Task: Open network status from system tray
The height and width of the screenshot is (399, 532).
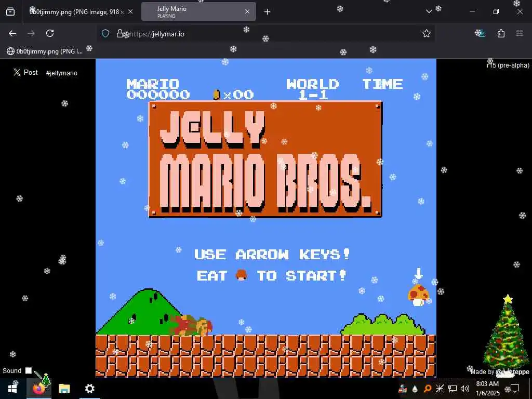Action: 453,389
